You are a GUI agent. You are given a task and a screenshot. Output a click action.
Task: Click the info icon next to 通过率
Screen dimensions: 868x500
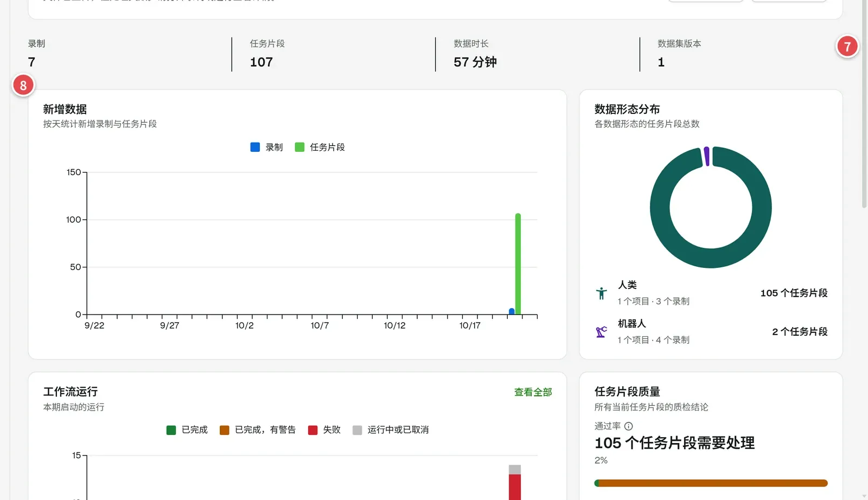(628, 426)
